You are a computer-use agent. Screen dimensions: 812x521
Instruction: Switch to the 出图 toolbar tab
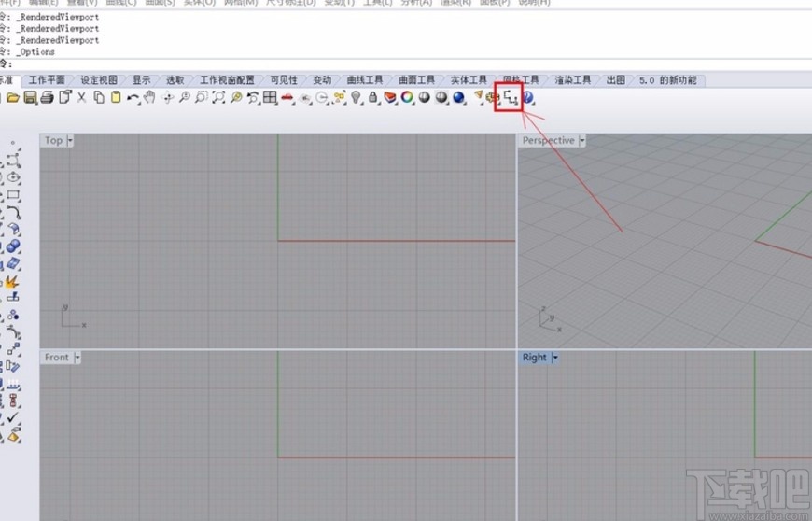(x=616, y=79)
